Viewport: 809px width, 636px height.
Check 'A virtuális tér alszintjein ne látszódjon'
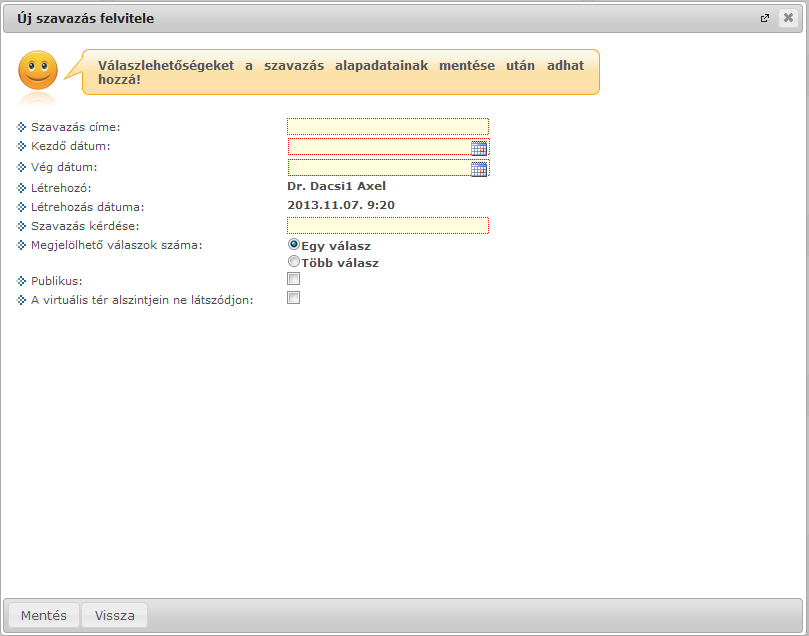(294, 298)
